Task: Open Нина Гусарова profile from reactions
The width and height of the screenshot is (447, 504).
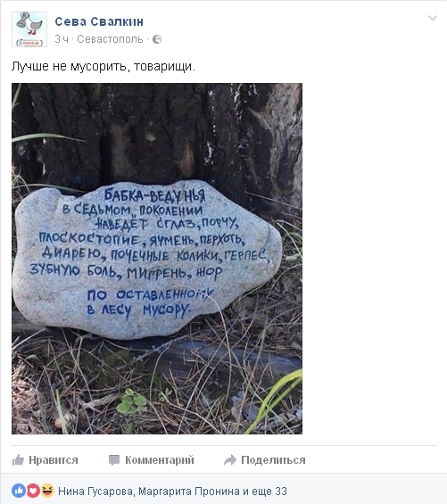Action: (95, 492)
